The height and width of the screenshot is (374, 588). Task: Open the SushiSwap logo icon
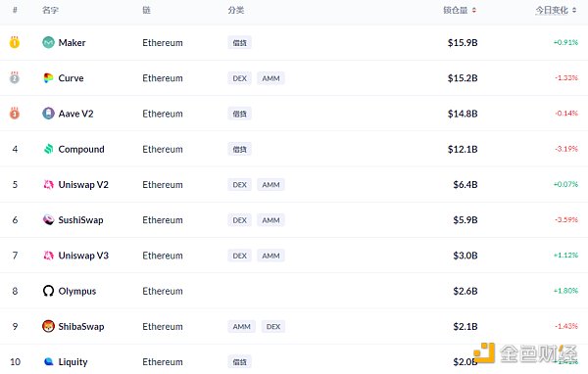coord(48,219)
